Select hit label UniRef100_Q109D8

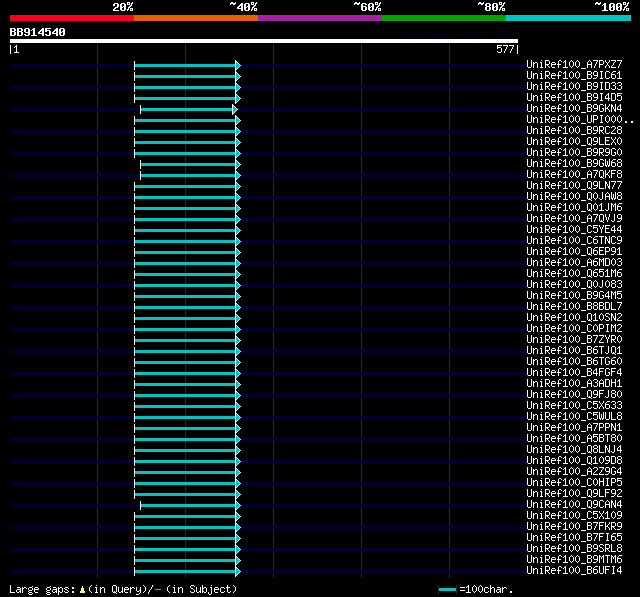pos(574,461)
